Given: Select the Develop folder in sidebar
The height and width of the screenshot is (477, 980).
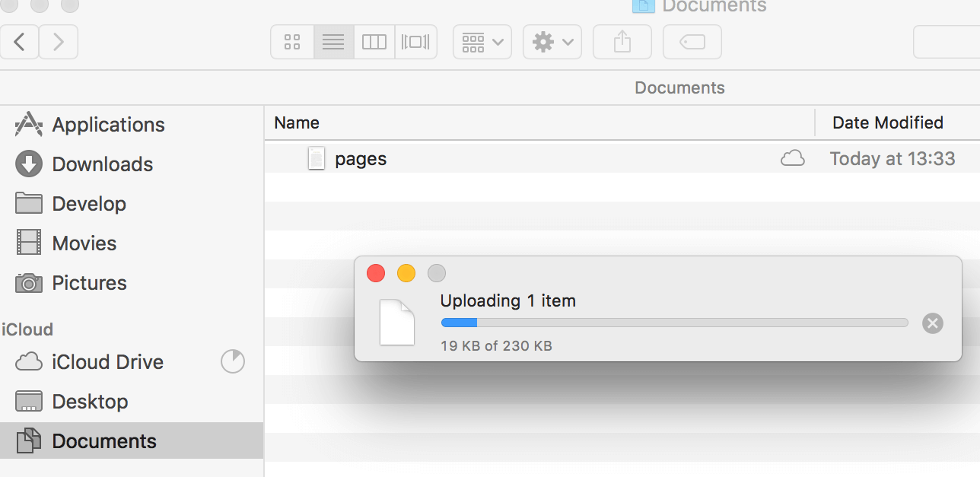Looking at the screenshot, I should (88, 204).
